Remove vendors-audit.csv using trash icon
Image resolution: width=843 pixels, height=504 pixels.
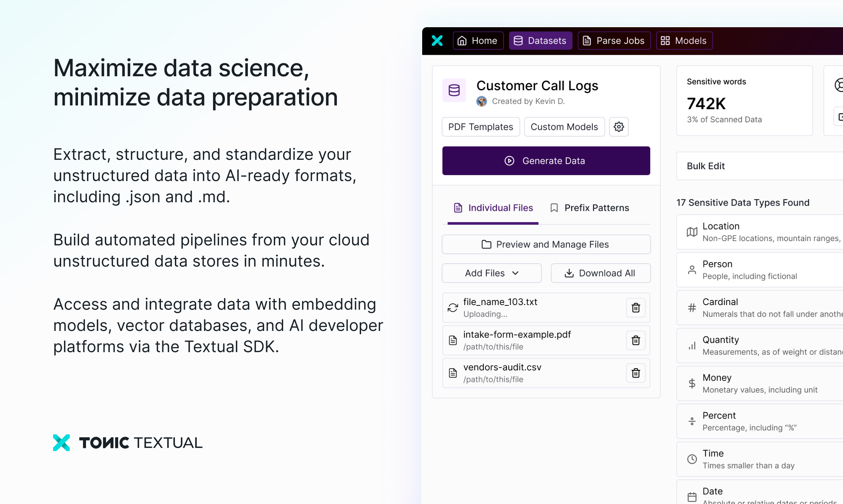coord(636,373)
